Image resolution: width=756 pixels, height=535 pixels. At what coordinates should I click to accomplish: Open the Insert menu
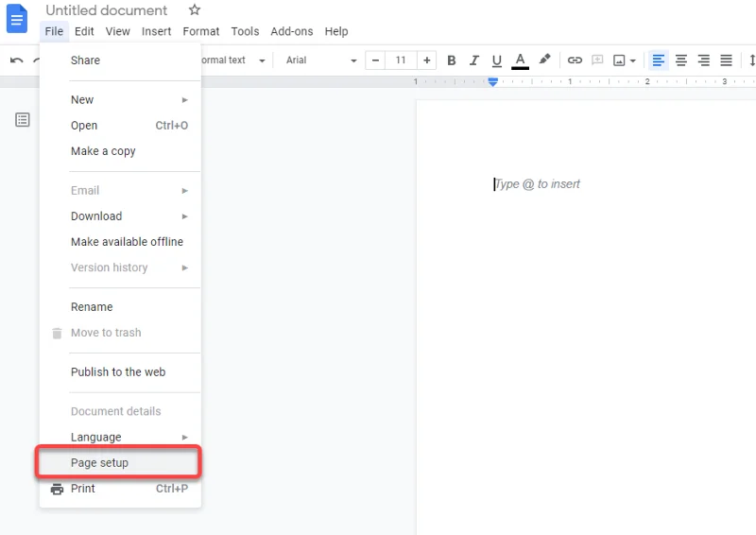pyautogui.click(x=156, y=31)
